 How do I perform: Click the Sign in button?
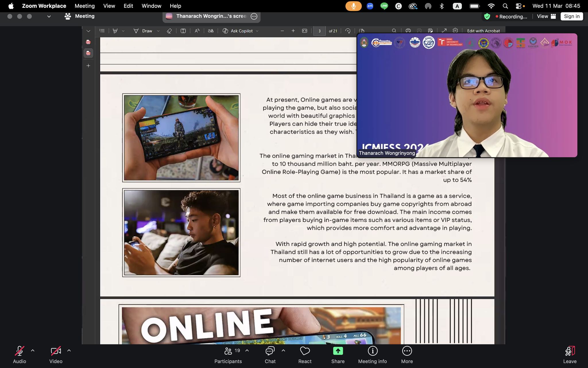click(x=571, y=16)
